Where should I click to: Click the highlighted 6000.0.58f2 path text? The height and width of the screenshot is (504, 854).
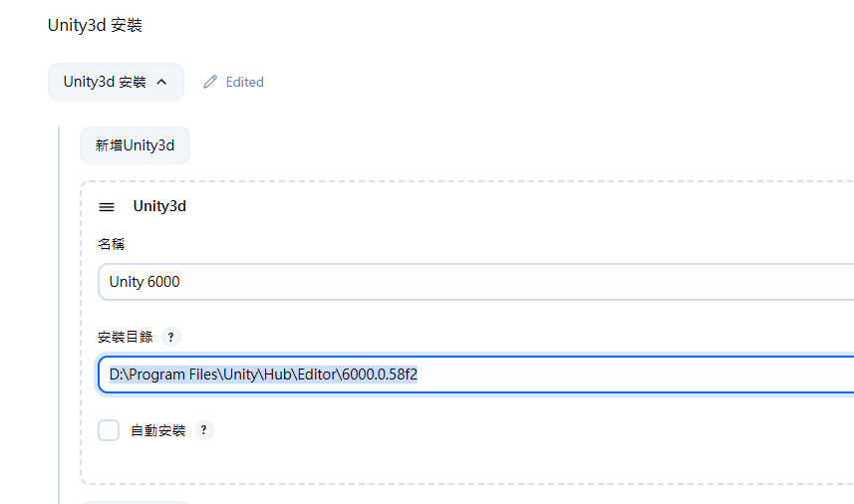[380, 375]
